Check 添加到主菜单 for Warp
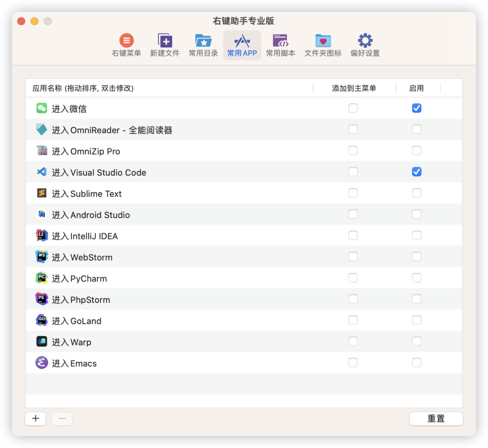The width and height of the screenshot is (488, 448). (353, 341)
